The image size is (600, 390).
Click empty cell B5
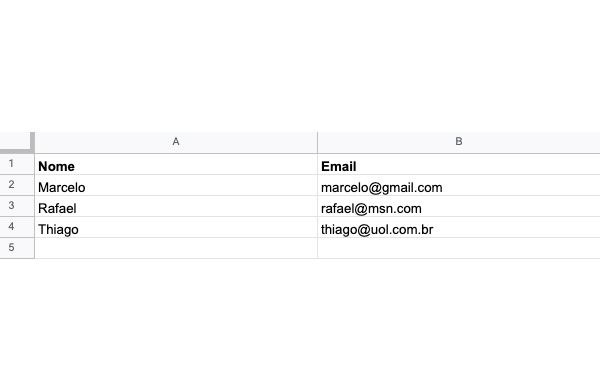[x=459, y=248]
